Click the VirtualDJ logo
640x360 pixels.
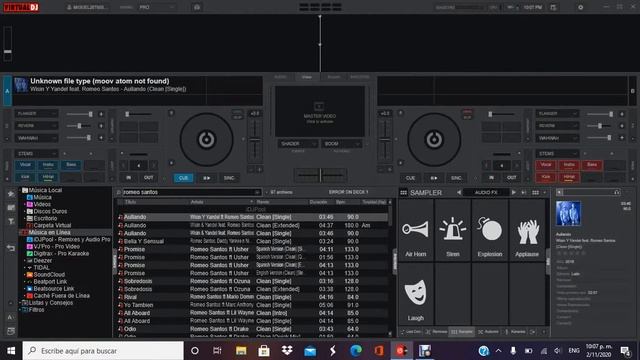22,7
